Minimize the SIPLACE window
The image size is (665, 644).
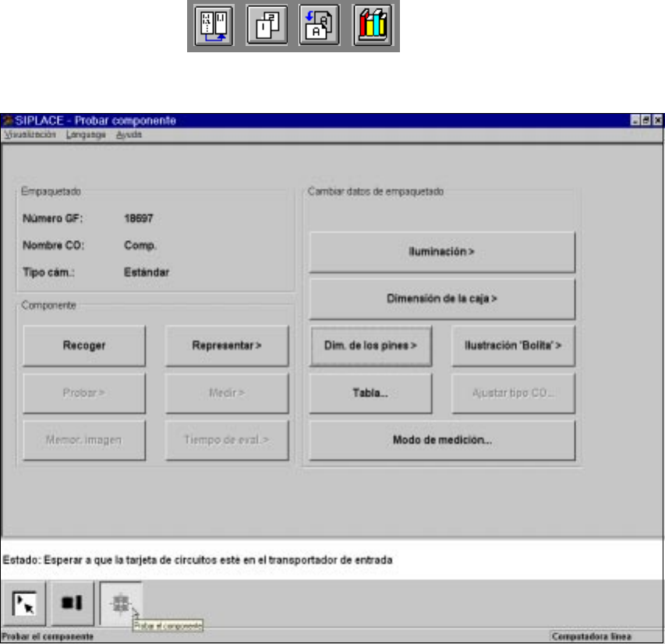(635, 121)
